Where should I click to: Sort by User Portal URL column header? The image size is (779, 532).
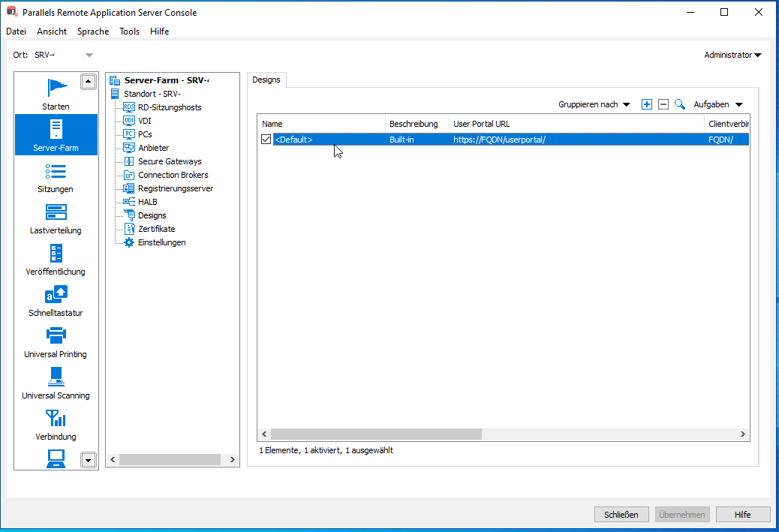tap(576, 124)
